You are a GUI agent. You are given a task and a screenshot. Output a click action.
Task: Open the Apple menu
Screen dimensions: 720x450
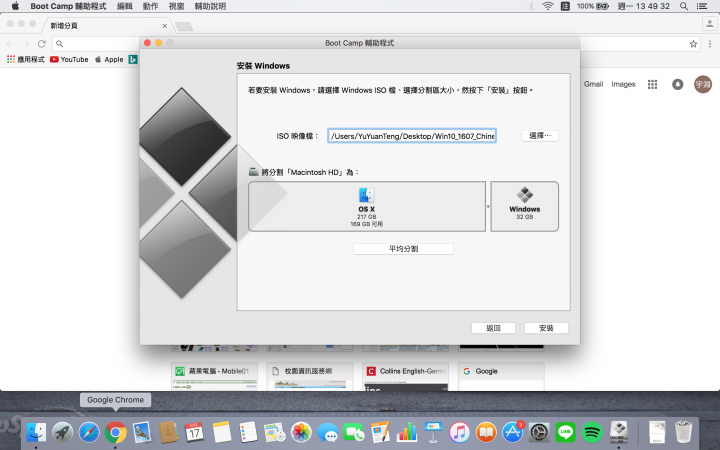[15, 6]
